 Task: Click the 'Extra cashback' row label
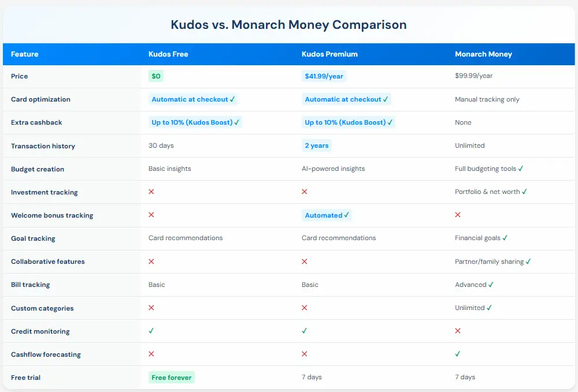point(36,122)
